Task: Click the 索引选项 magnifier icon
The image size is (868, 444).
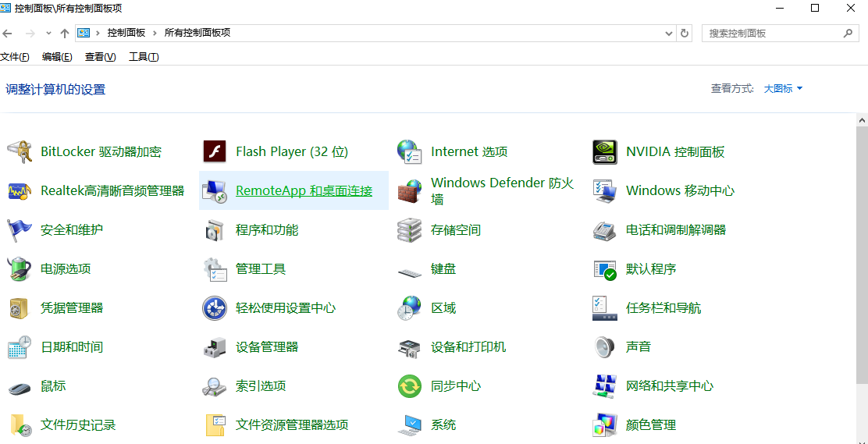Action: [215, 386]
